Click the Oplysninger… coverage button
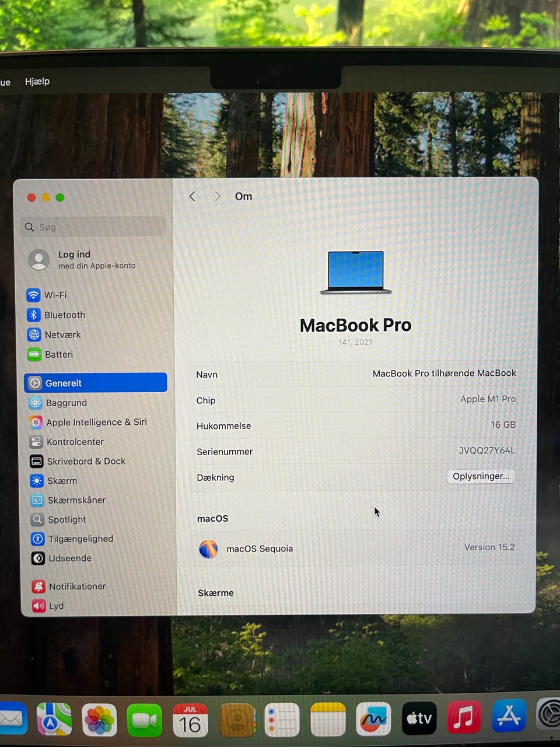Screen dimensions: 560x747 point(481,476)
